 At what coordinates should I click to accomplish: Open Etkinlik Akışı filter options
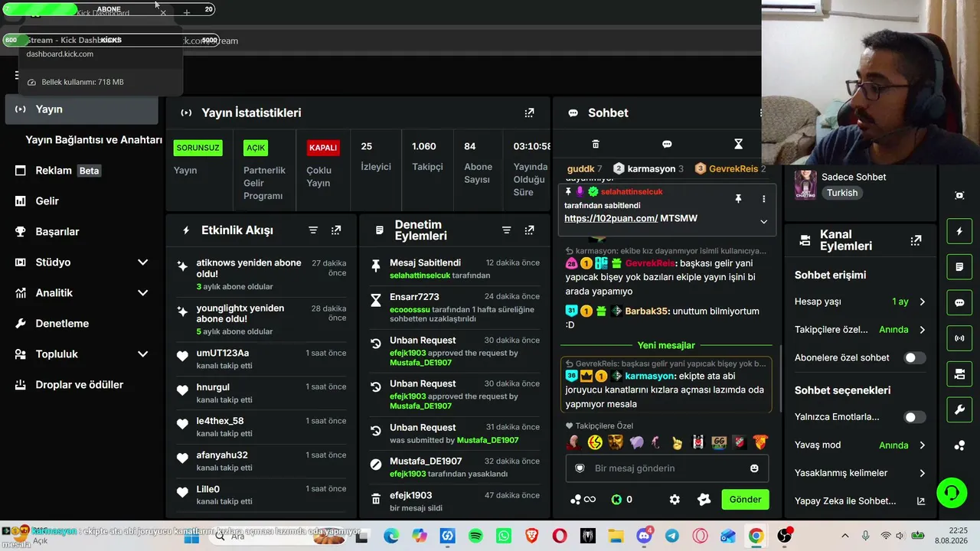(313, 230)
